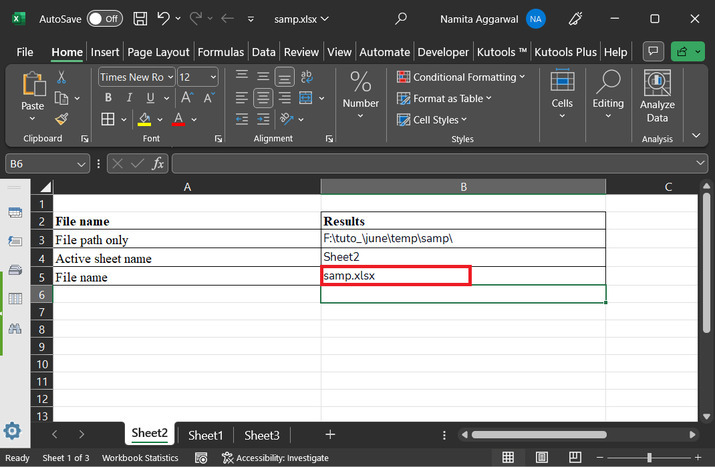
Task: Click the Cut scissors icon
Action: (x=61, y=77)
